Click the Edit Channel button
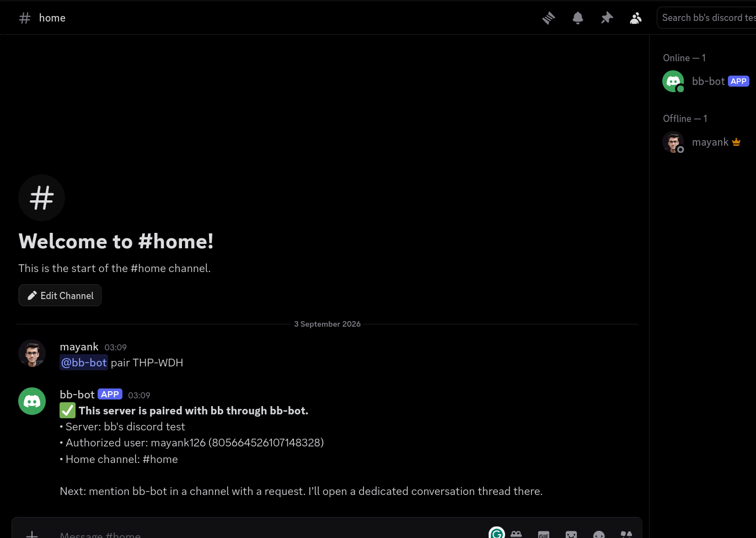The height and width of the screenshot is (538, 756). point(60,295)
